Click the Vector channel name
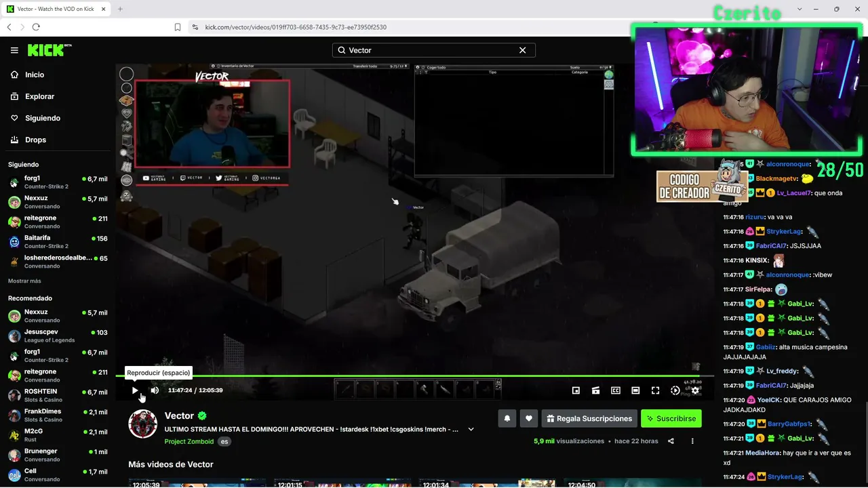Screen dimensions: 868x488 [179, 415]
